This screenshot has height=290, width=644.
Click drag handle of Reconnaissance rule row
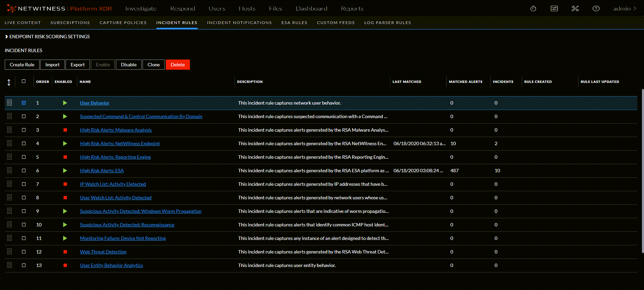pyautogui.click(x=9, y=225)
